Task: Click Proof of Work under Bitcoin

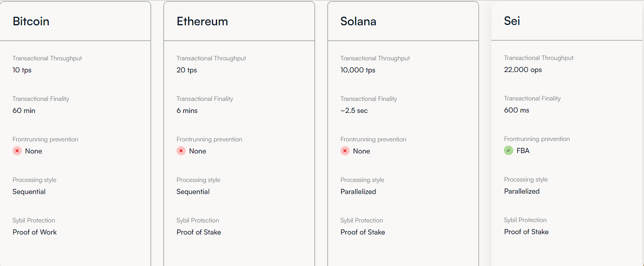Action: pyautogui.click(x=35, y=232)
